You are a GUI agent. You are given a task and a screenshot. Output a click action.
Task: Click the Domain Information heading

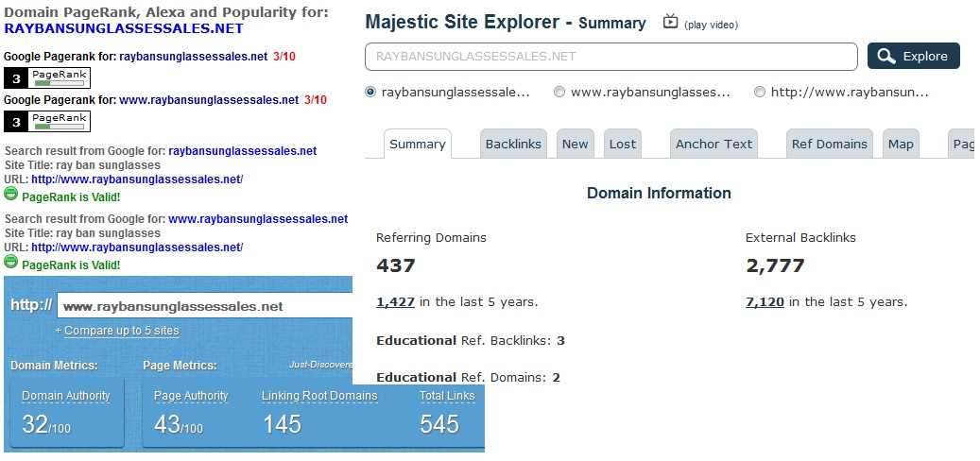tap(659, 193)
